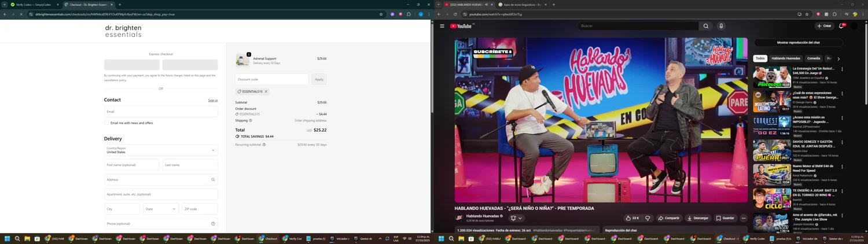Open options for '¿Cuál de estas expresiones' video
Viewport: 868px width, 244px height.
(842, 94)
